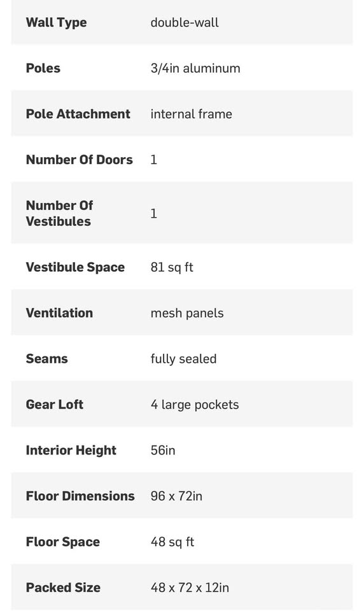Select the internal frame value
The height and width of the screenshot is (611, 364).
[x=191, y=114]
